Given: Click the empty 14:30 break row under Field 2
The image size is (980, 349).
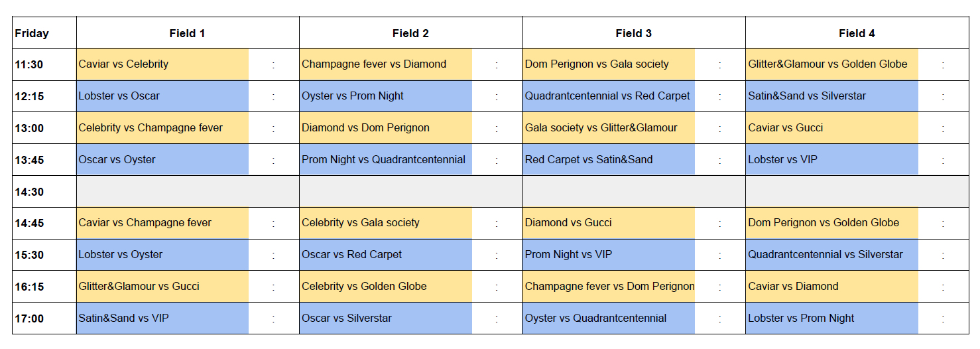Looking at the screenshot, I should tap(410, 192).
